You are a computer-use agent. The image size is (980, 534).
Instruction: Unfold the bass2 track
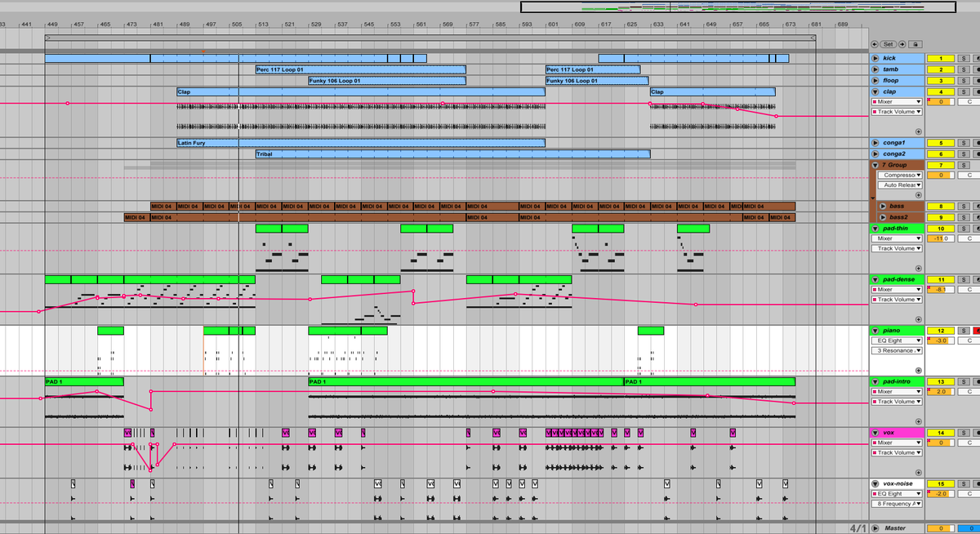pyautogui.click(x=882, y=217)
